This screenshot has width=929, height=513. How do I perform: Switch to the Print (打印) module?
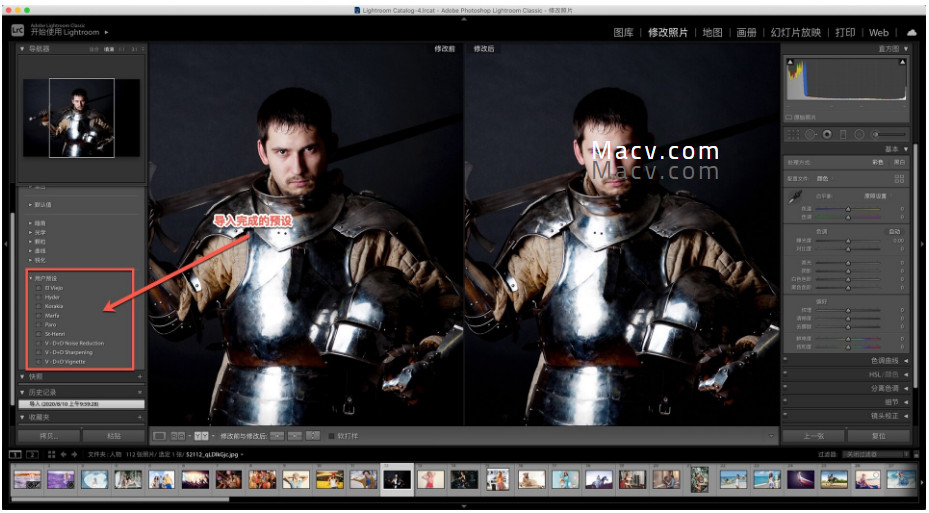(845, 33)
